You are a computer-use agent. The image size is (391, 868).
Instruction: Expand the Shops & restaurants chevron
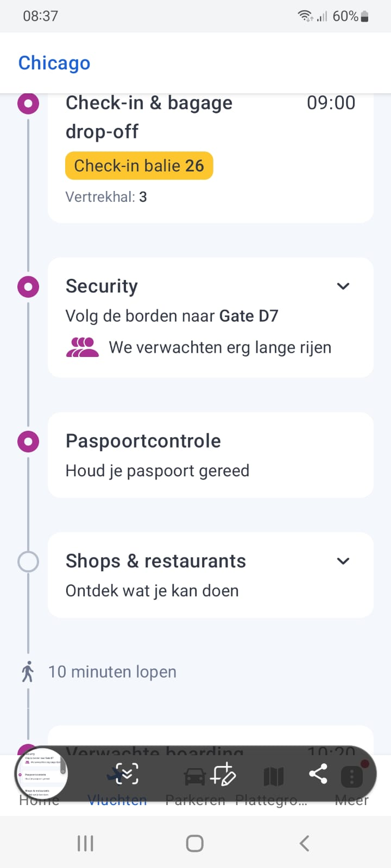(x=343, y=561)
